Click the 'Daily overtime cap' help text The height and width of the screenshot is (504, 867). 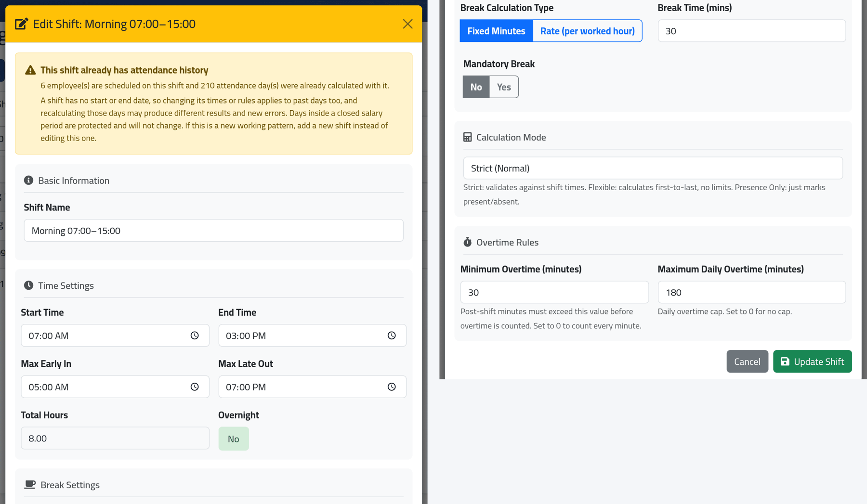(x=724, y=311)
